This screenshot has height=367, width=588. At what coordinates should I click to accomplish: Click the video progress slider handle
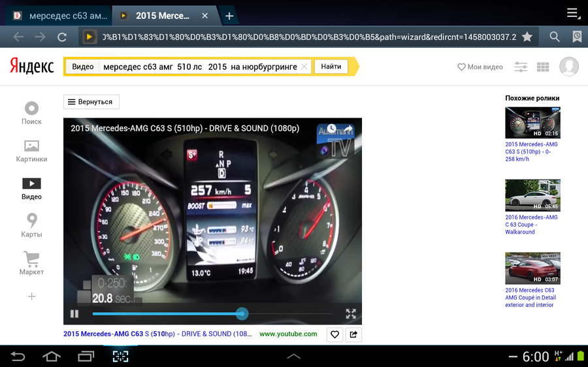pyautogui.click(x=242, y=313)
